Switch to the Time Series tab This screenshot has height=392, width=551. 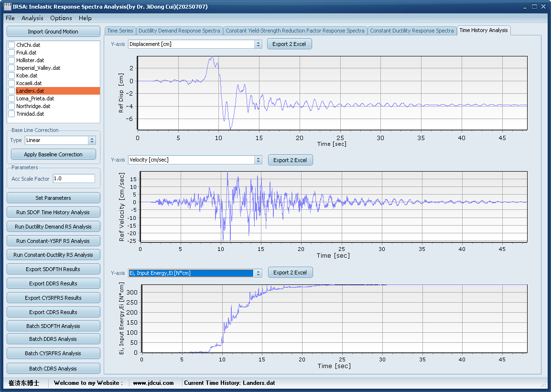[x=120, y=31]
